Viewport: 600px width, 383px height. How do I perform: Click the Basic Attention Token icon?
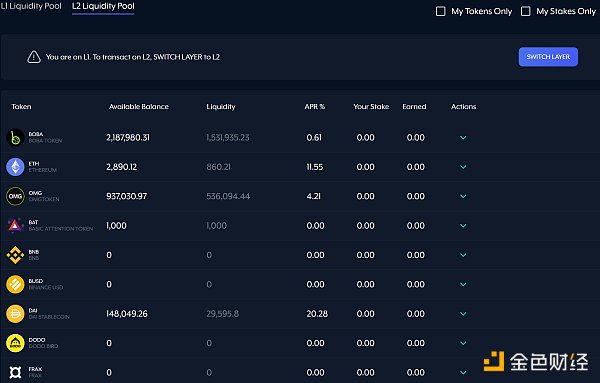pyautogui.click(x=15, y=225)
